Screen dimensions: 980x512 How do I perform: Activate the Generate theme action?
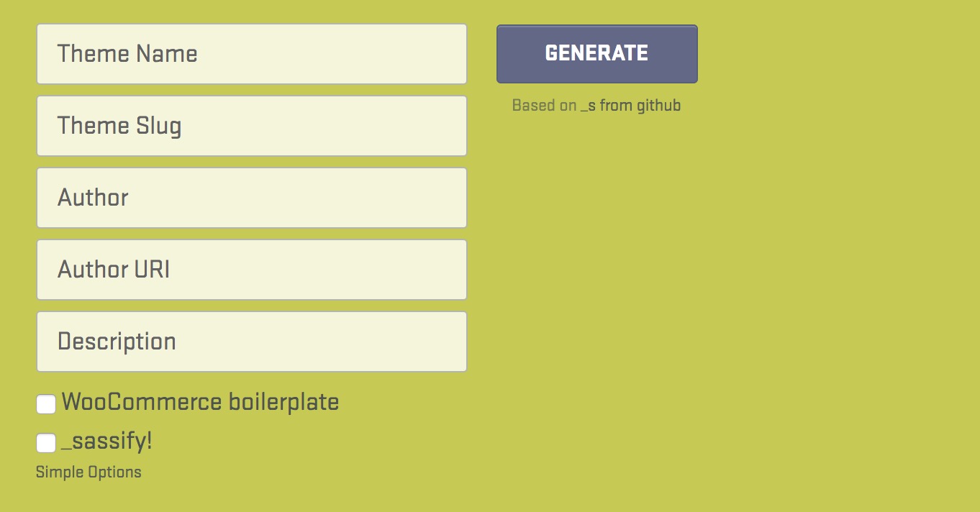(596, 53)
